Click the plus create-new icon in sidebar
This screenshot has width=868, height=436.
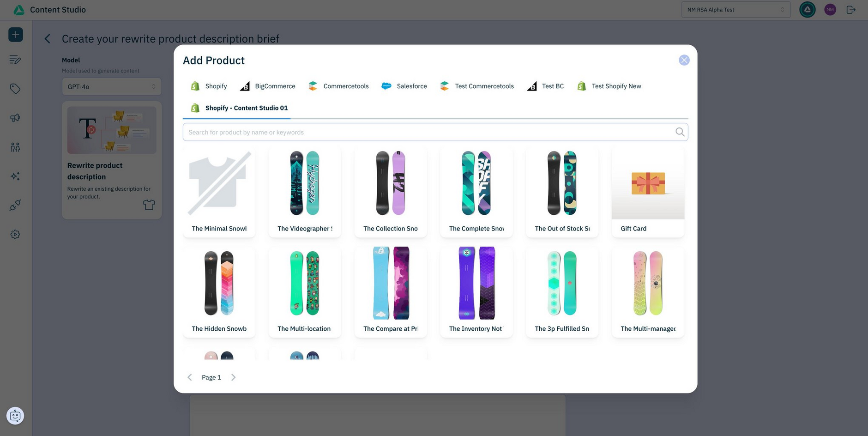point(16,35)
